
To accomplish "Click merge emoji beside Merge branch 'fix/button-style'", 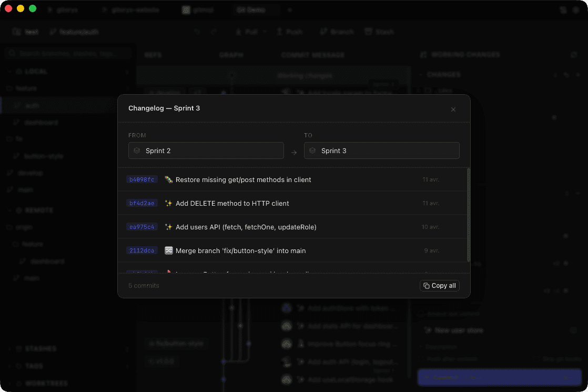I will [x=168, y=250].
